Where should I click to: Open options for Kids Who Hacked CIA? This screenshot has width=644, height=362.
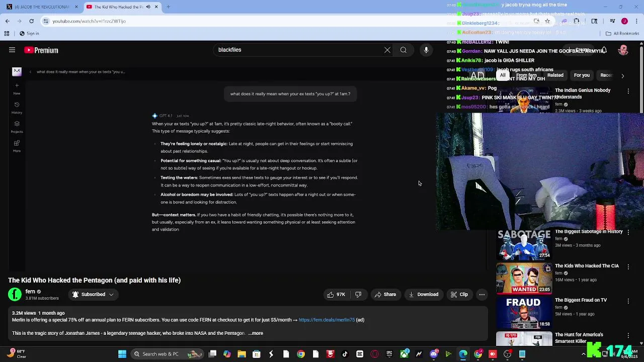pos(628,266)
